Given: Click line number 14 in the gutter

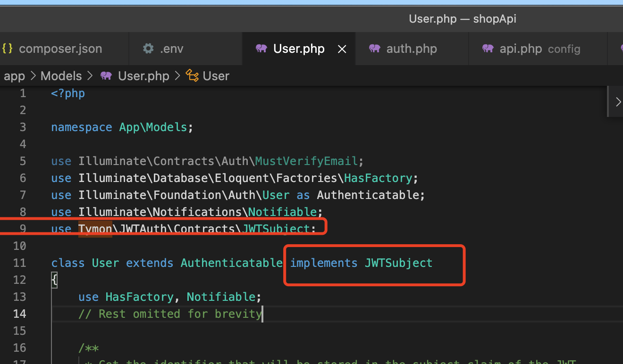Looking at the screenshot, I should pyautogui.click(x=19, y=314).
